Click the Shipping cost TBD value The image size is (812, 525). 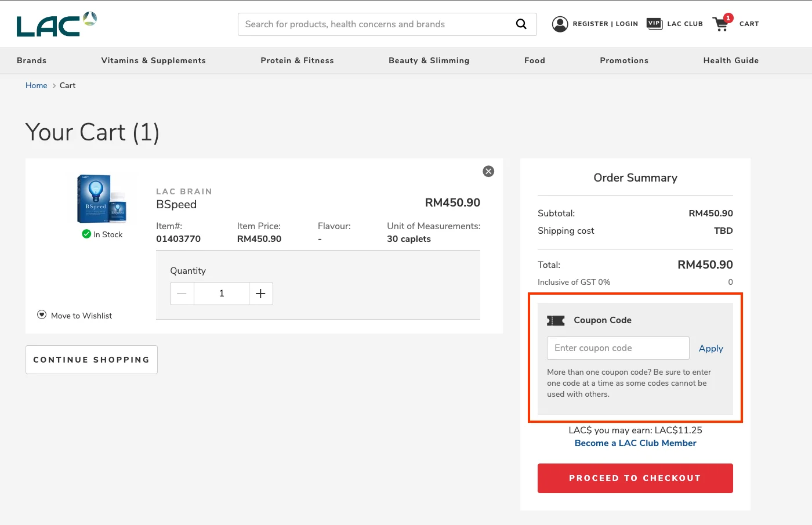click(x=723, y=231)
